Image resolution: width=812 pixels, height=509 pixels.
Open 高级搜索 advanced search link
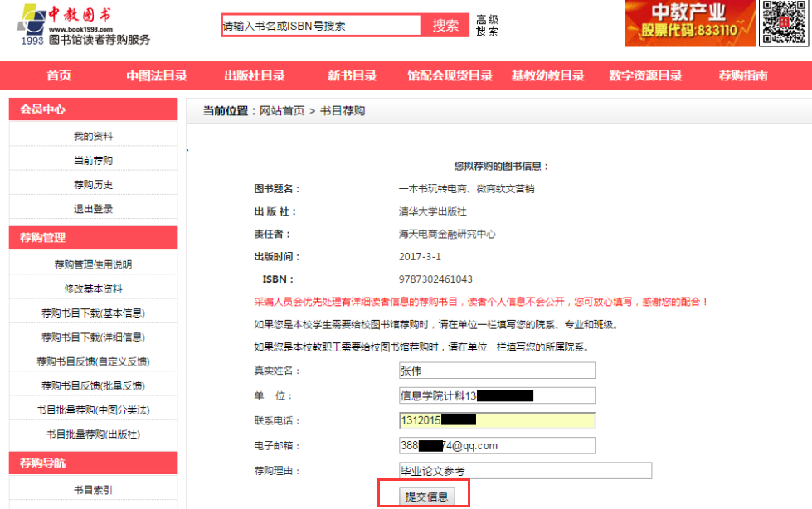[487, 25]
